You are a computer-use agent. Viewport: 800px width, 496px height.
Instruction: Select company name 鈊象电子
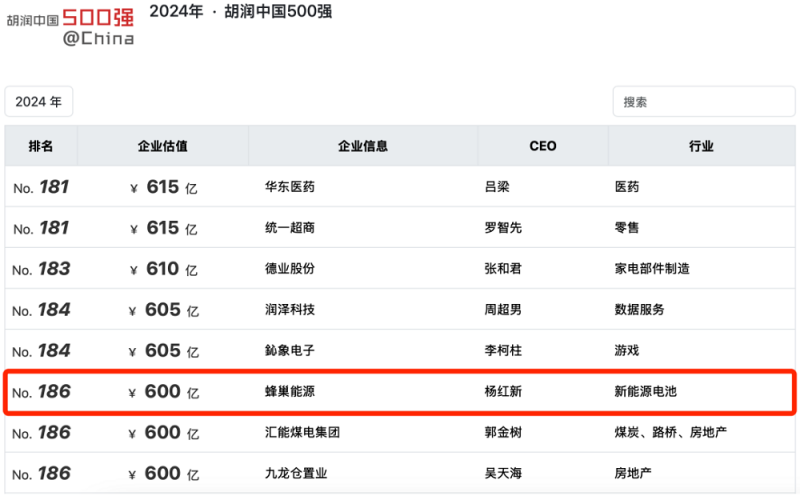[x=290, y=351]
